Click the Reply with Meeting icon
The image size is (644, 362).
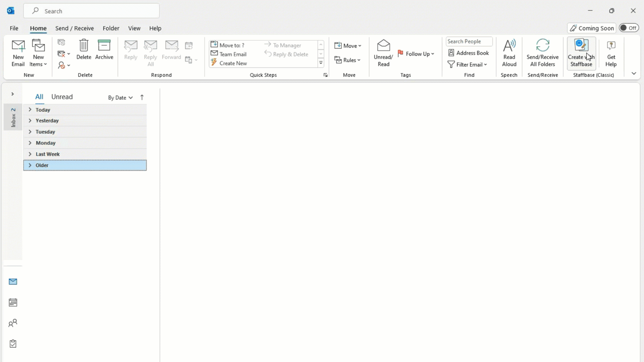pyautogui.click(x=189, y=46)
